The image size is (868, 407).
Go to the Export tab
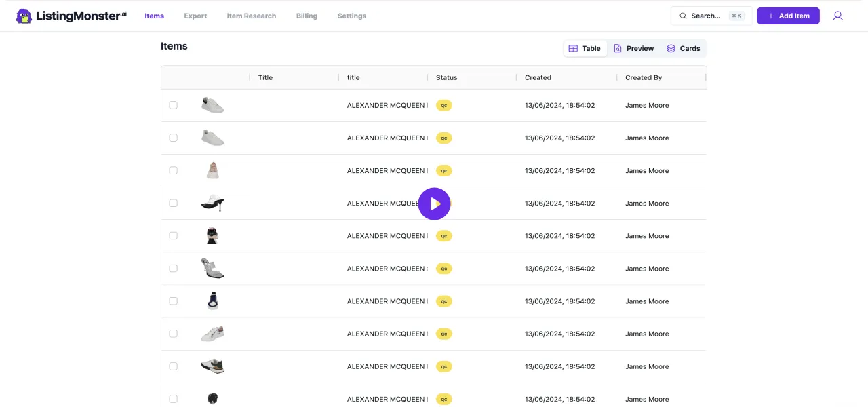[x=195, y=16]
